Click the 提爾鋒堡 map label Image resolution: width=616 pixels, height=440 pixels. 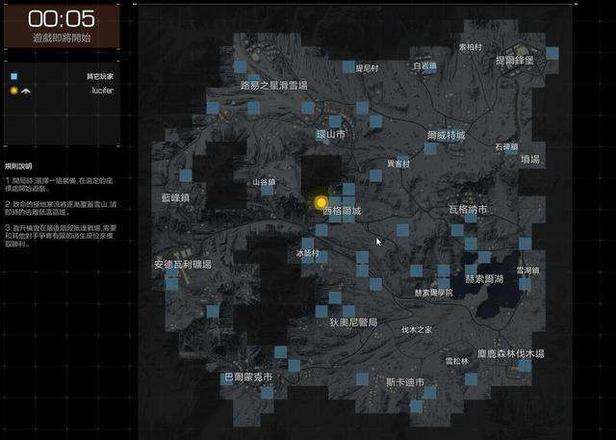[515, 60]
